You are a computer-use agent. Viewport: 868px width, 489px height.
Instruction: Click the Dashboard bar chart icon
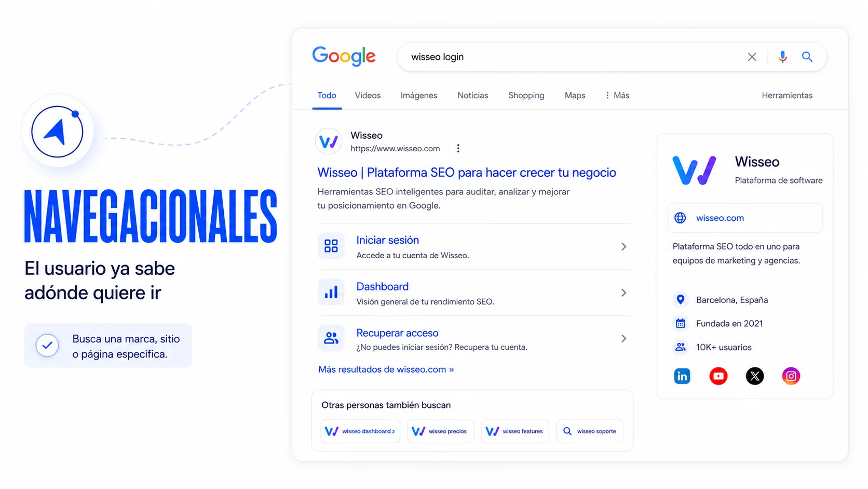(331, 292)
